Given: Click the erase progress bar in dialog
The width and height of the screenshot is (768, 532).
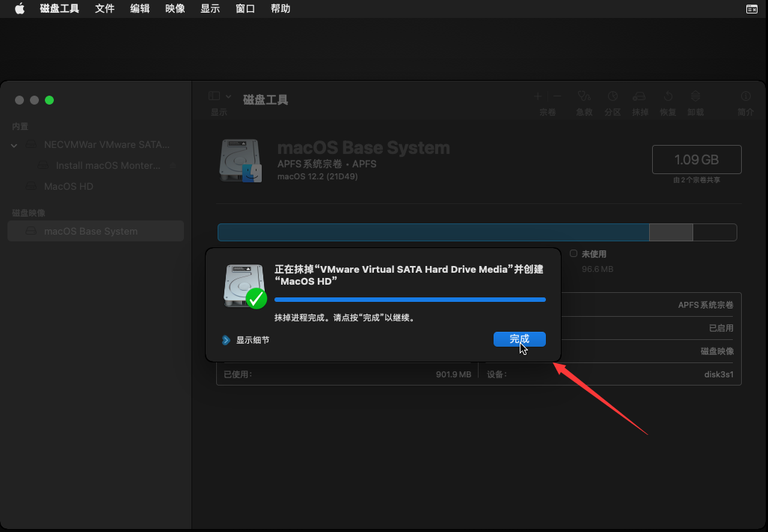Looking at the screenshot, I should [x=410, y=300].
